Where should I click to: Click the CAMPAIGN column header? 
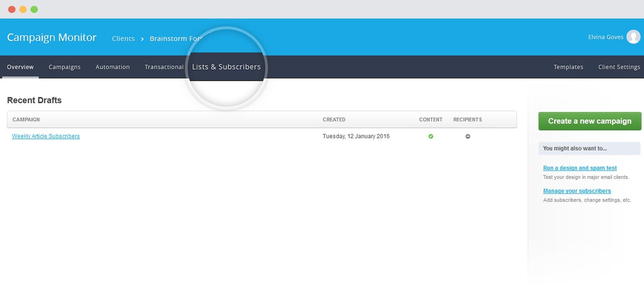26,120
